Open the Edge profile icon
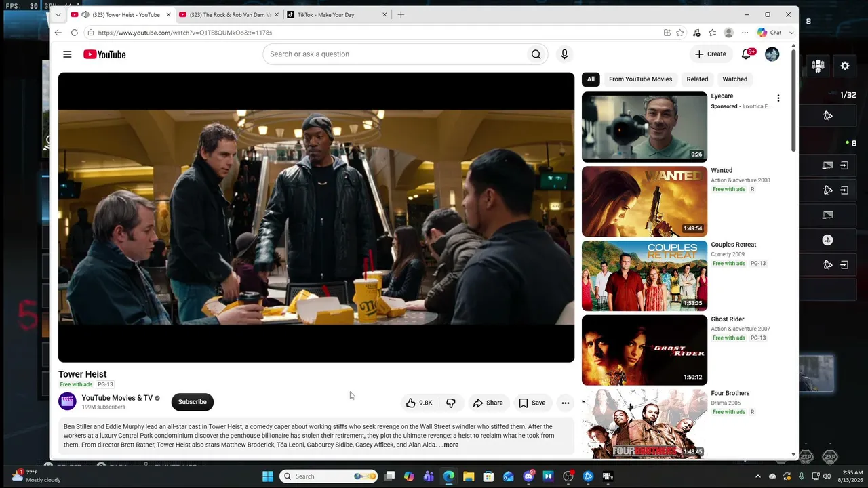868x488 pixels. 728,33
